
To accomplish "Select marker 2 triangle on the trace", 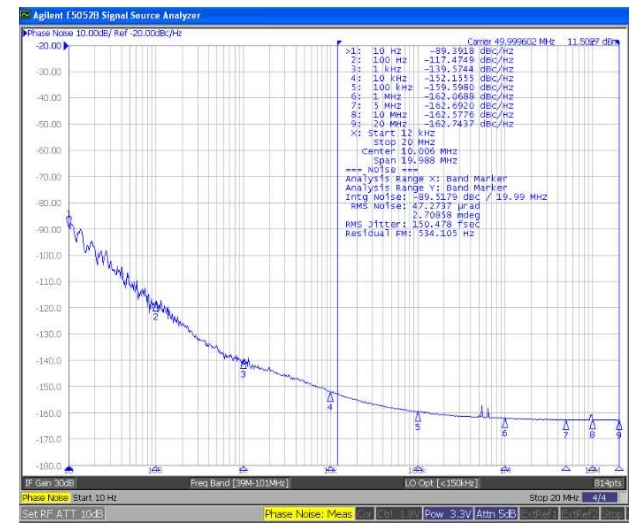I will click(155, 308).
